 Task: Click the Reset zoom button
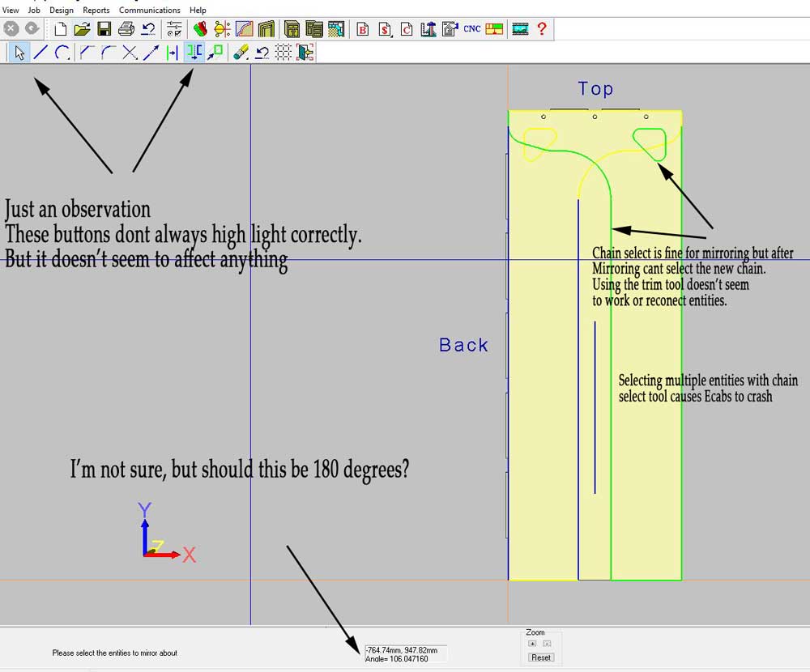541,657
